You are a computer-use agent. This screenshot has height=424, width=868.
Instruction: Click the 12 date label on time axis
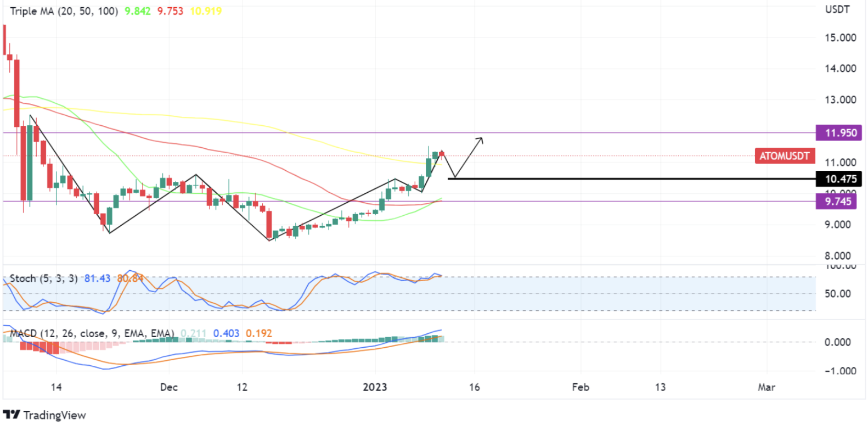(x=242, y=387)
